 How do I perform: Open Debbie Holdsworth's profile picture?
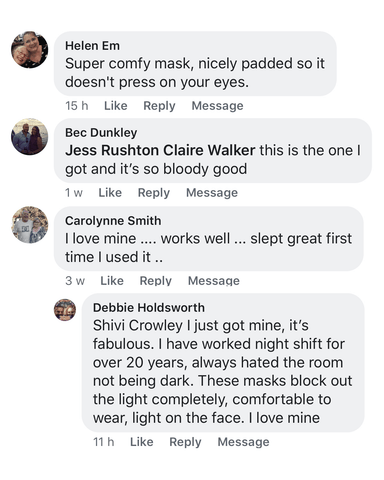65,310
